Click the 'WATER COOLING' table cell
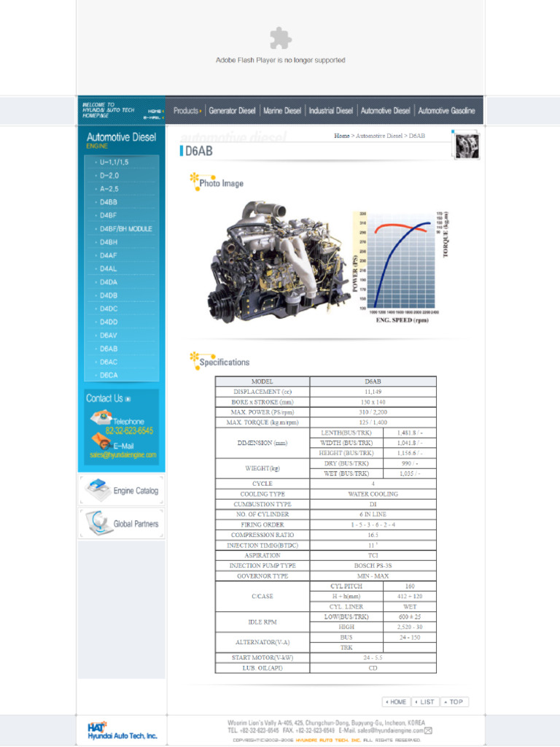Image resolution: width=560 pixels, height=747 pixels. coord(373,494)
